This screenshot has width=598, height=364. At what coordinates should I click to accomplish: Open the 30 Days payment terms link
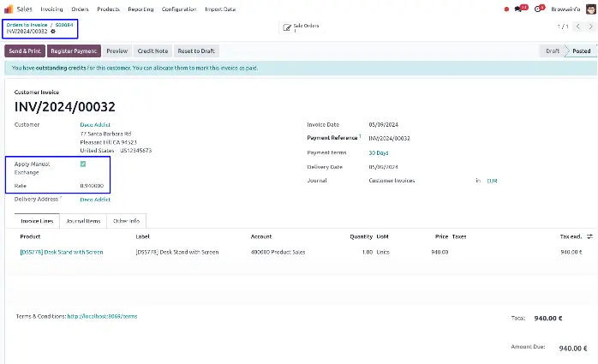click(378, 152)
